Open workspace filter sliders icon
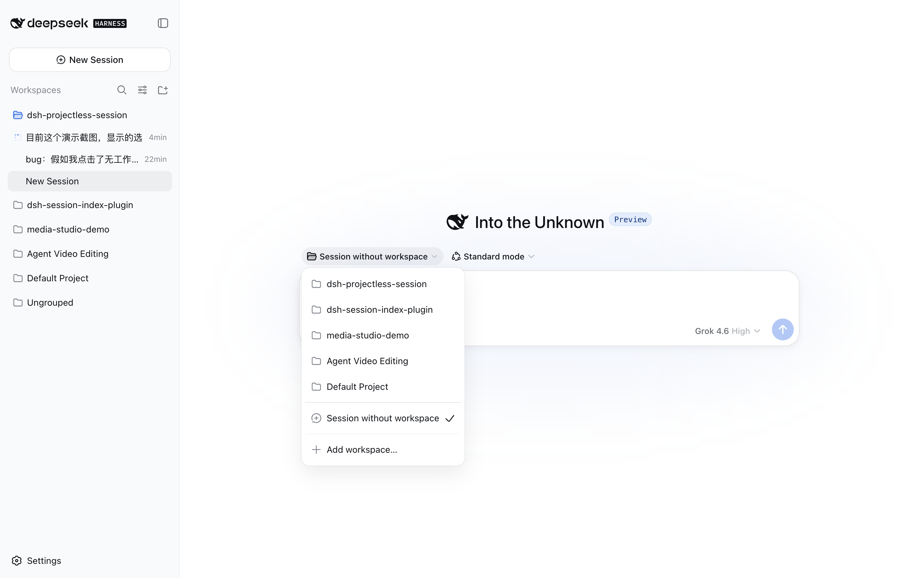Screen dimensions: 924x578 tap(142, 90)
